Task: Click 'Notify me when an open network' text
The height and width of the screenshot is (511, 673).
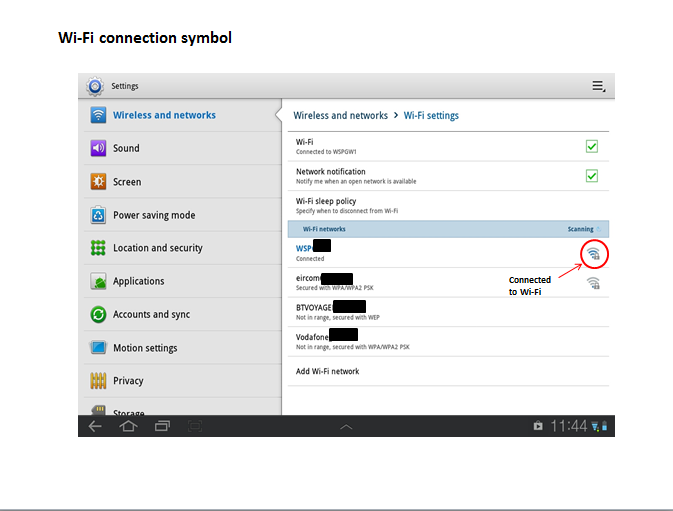Action: coord(356,181)
